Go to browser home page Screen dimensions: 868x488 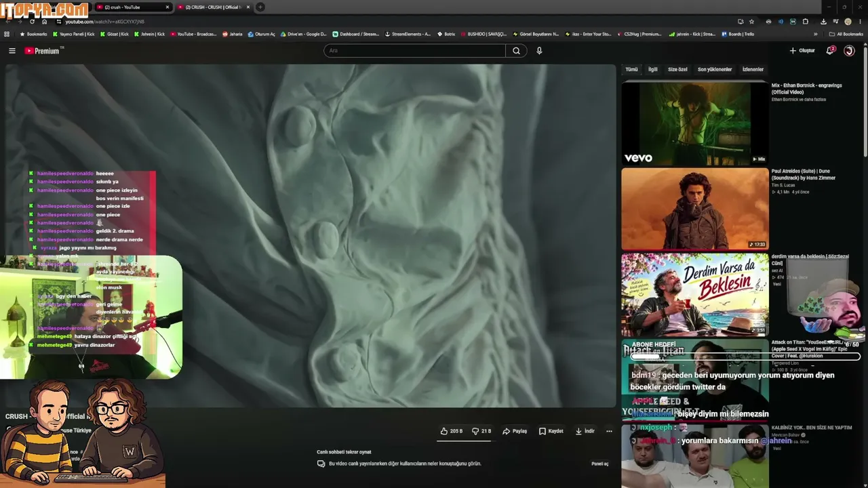pyautogui.click(x=45, y=22)
